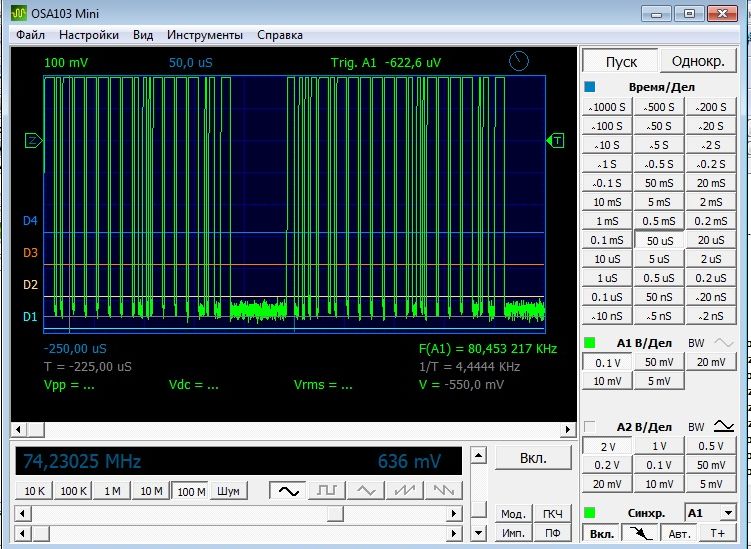Click the 636 mV amplitude readout

click(409, 461)
